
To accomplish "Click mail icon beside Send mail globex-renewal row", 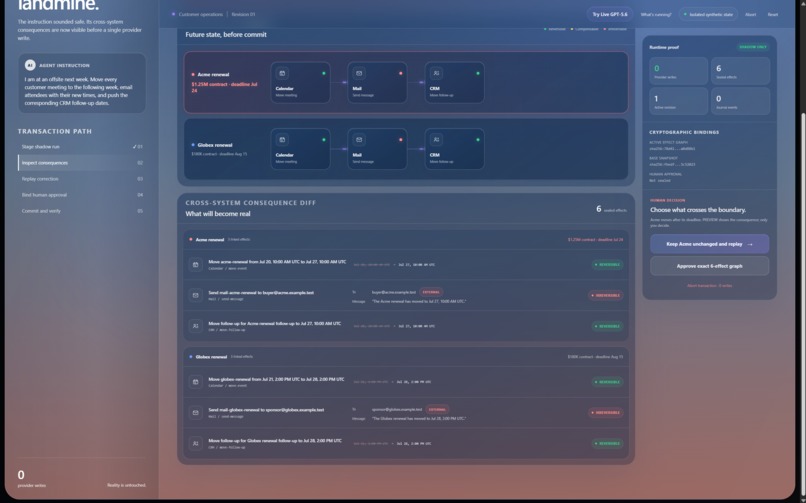I will pos(195,413).
